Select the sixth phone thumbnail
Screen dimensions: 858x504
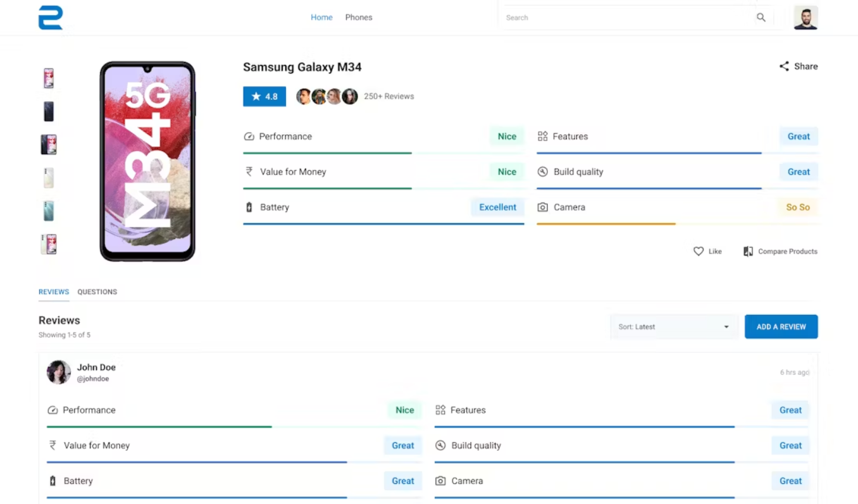[49, 244]
